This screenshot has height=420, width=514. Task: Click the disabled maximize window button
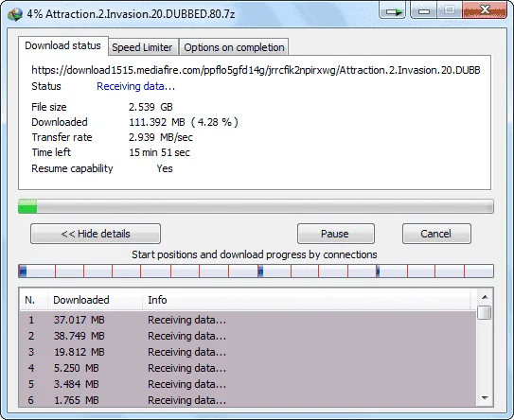pyautogui.click(x=449, y=9)
